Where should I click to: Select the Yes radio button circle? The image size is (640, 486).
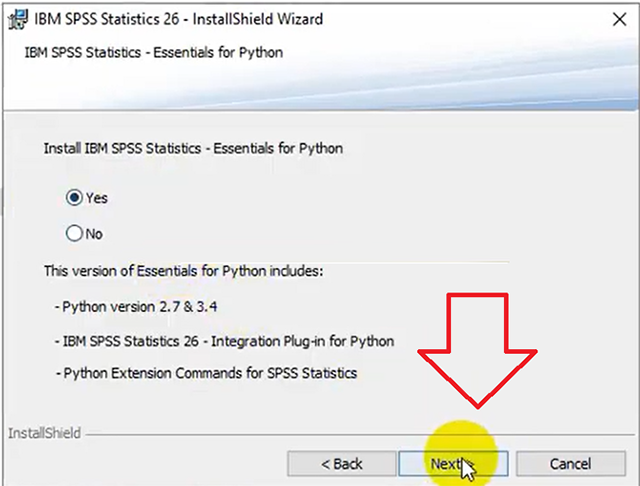click(x=73, y=198)
